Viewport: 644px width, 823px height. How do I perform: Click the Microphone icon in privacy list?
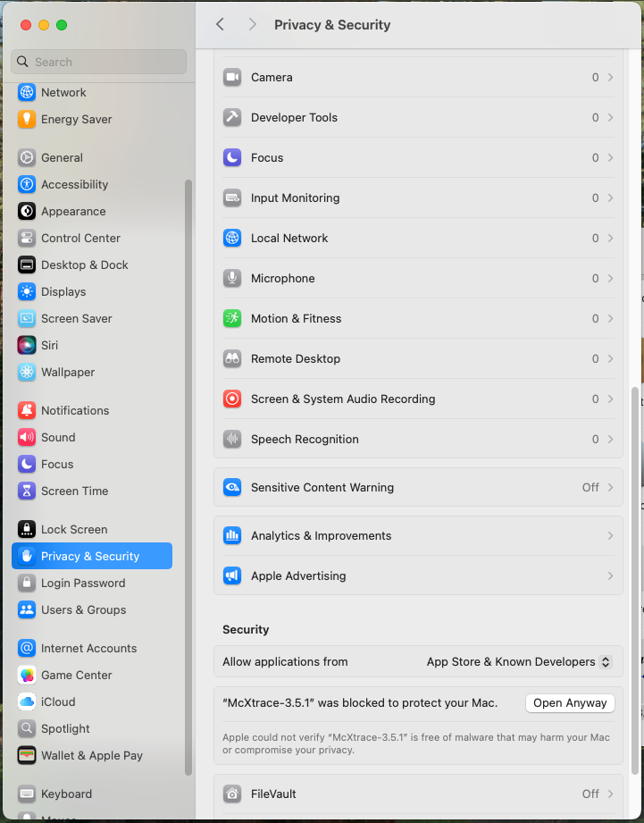coord(232,279)
